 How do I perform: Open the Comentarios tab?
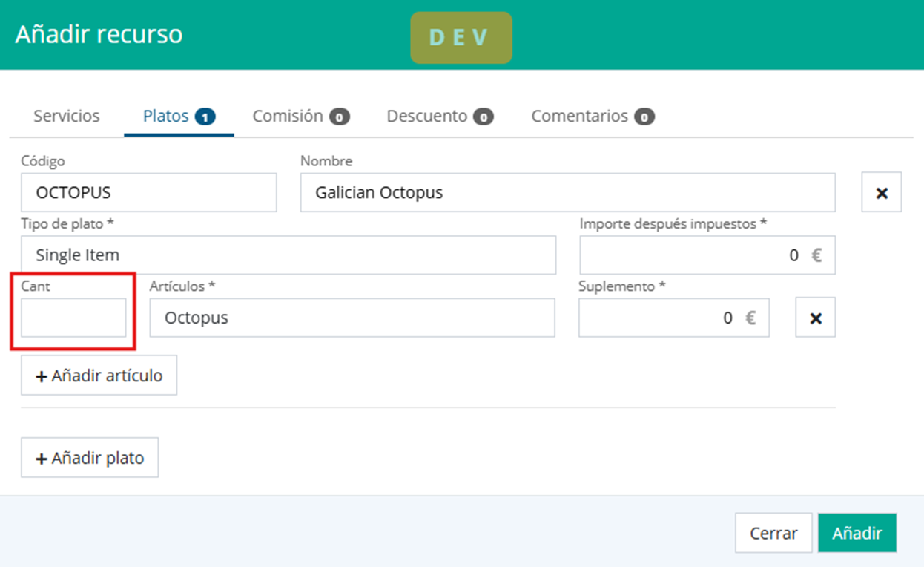coord(592,117)
